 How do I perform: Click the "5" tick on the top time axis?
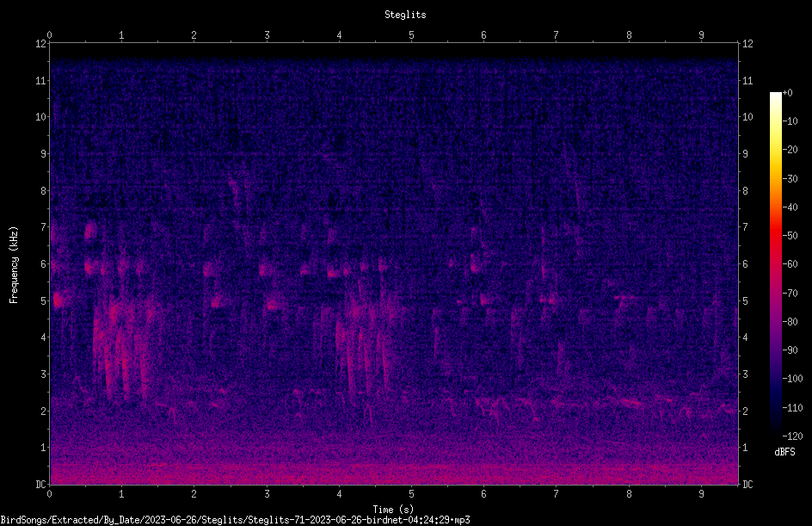[x=412, y=34]
